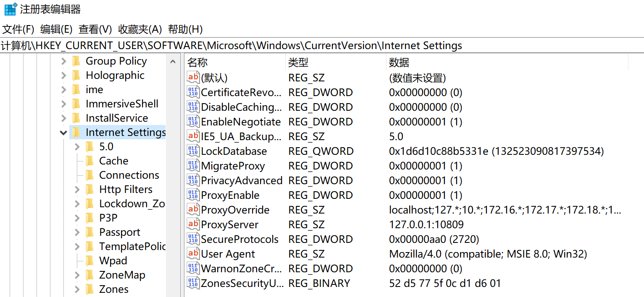Expand the 5.0 subkey

(77, 147)
